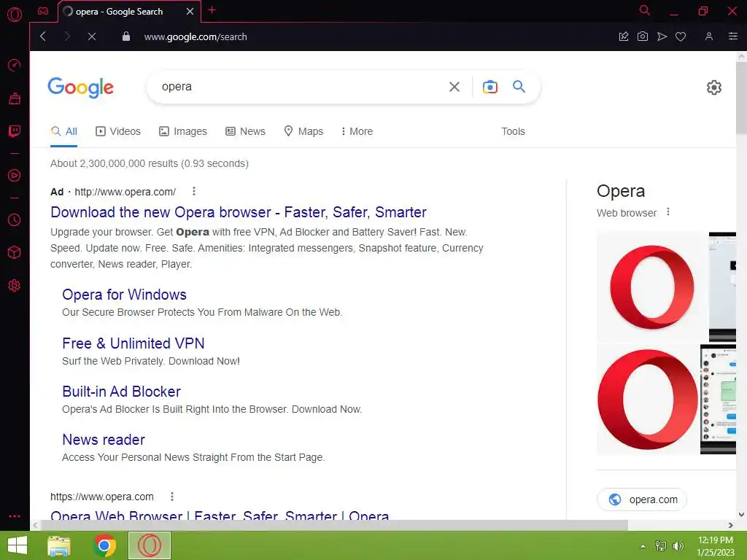Open the Opera GX main menu logo
747x560 pixels.
point(15,15)
